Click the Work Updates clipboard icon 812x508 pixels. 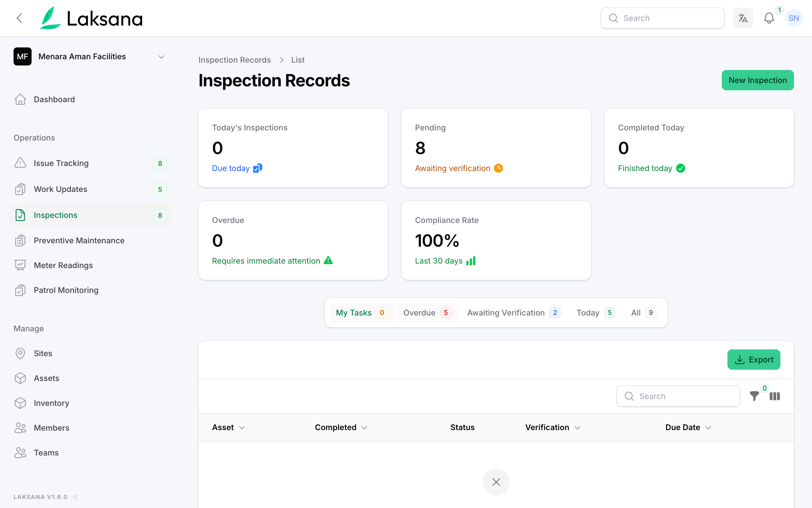coord(20,189)
